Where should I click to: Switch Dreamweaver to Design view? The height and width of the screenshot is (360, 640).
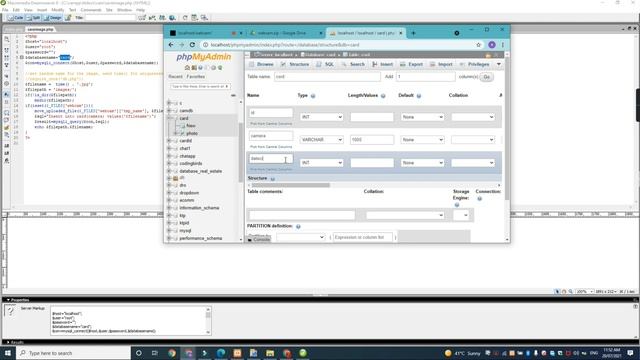pos(53,18)
